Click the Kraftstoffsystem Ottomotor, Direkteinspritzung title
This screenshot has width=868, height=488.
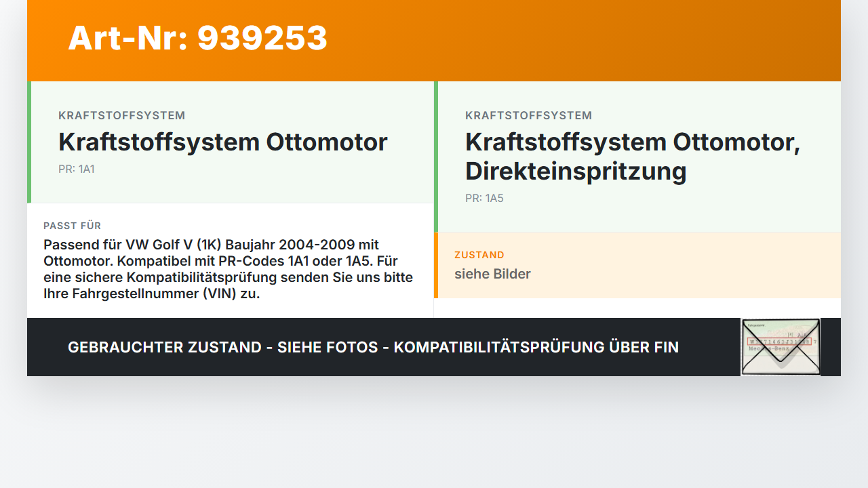point(633,157)
